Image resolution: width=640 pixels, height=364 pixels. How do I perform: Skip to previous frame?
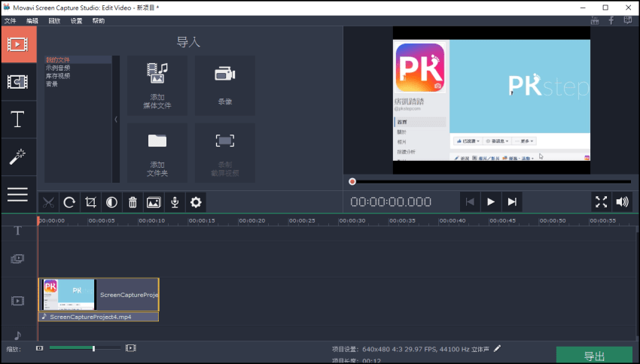[x=470, y=202]
